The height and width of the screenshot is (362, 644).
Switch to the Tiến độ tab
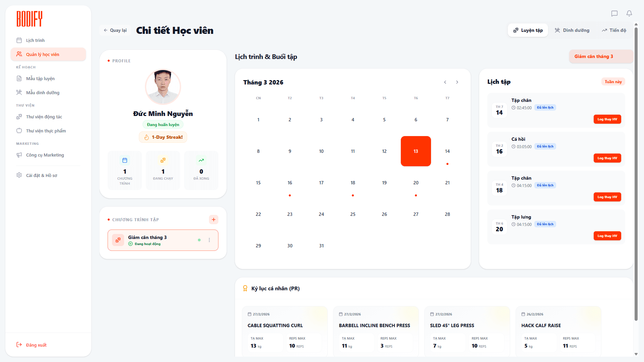[614, 30]
